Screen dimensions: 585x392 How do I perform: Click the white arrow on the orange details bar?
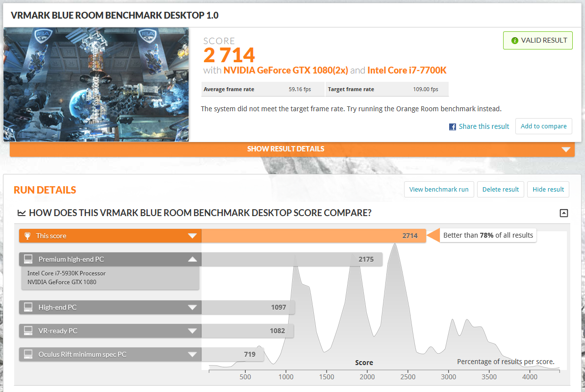[x=565, y=149]
